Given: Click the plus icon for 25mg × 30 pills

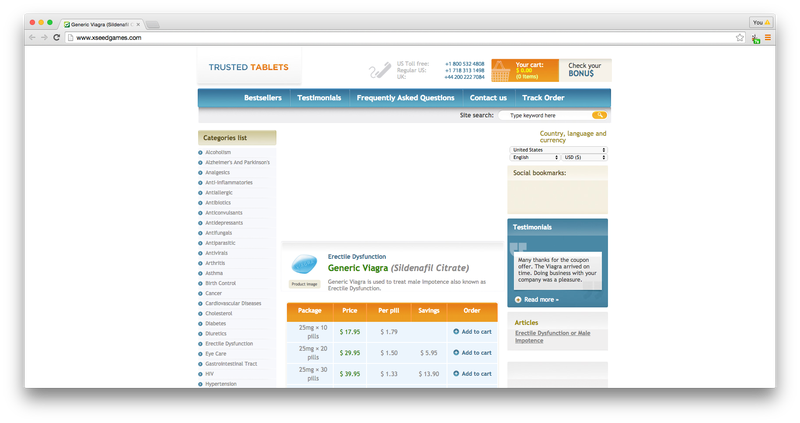Looking at the screenshot, I should click(456, 374).
